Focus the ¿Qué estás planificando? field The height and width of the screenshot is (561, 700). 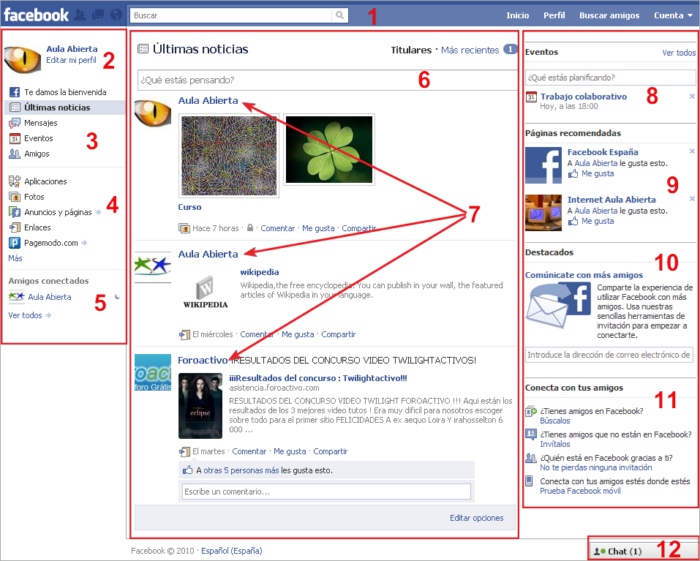click(x=610, y=78)
